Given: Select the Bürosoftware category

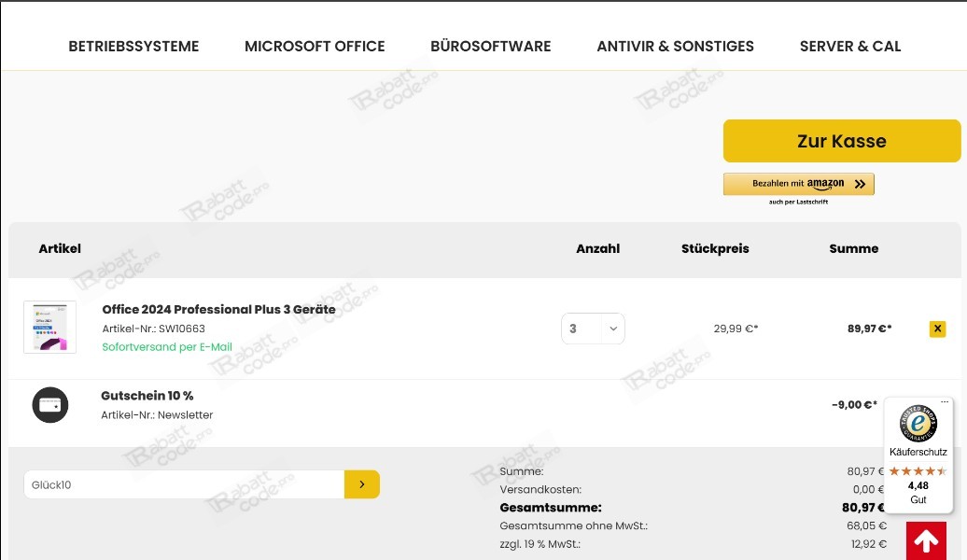Looking at the screenshot, I should [490, 46].
